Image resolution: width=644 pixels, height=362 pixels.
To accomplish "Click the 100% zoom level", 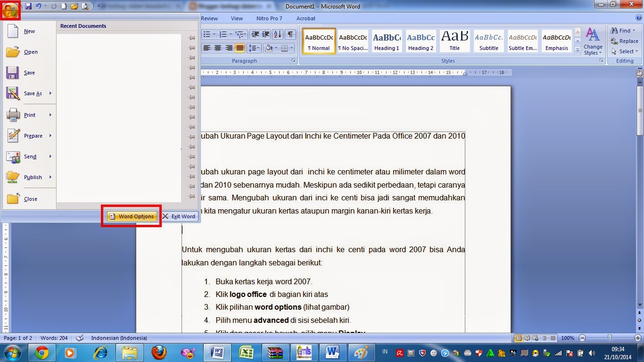I will (568, 338).
